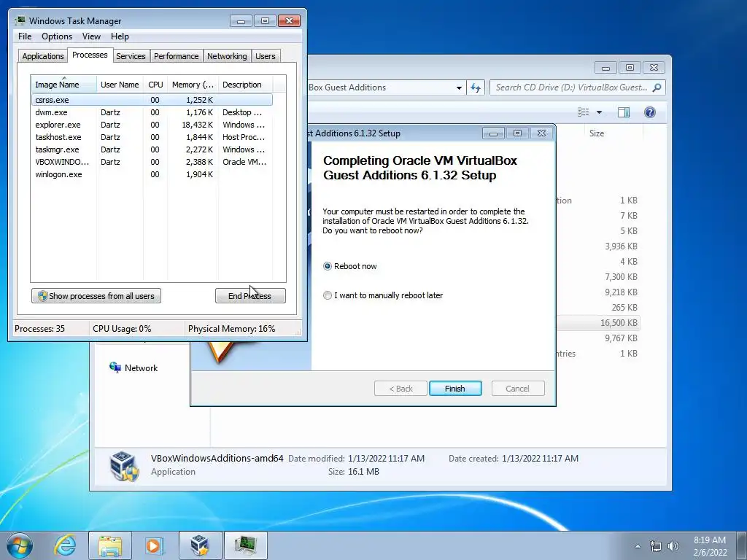Switch to the Applications tab
Image resolution: width=747 pixels, height=560 pixels.
43,55
